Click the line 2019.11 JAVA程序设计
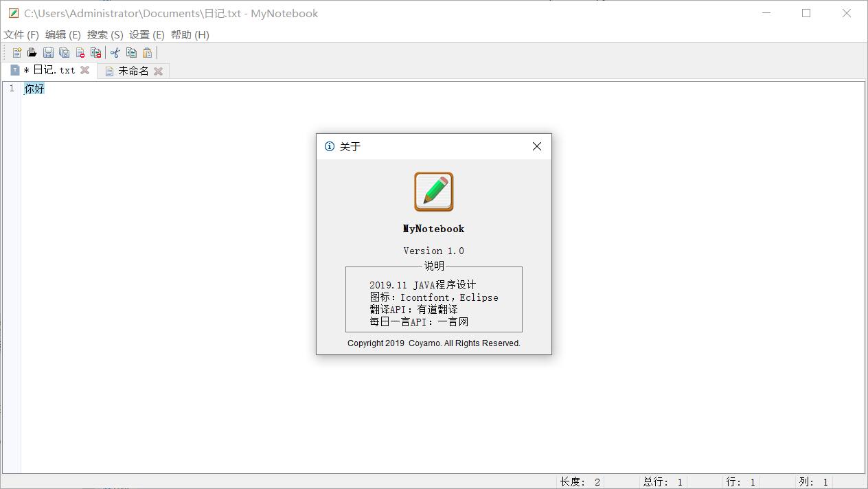Image resolution: width=868 pixels, height=489 pixels. 423,285
